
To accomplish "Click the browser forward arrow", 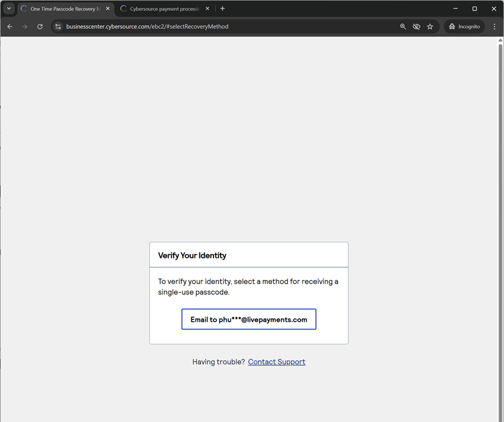I will click(24, 27).
